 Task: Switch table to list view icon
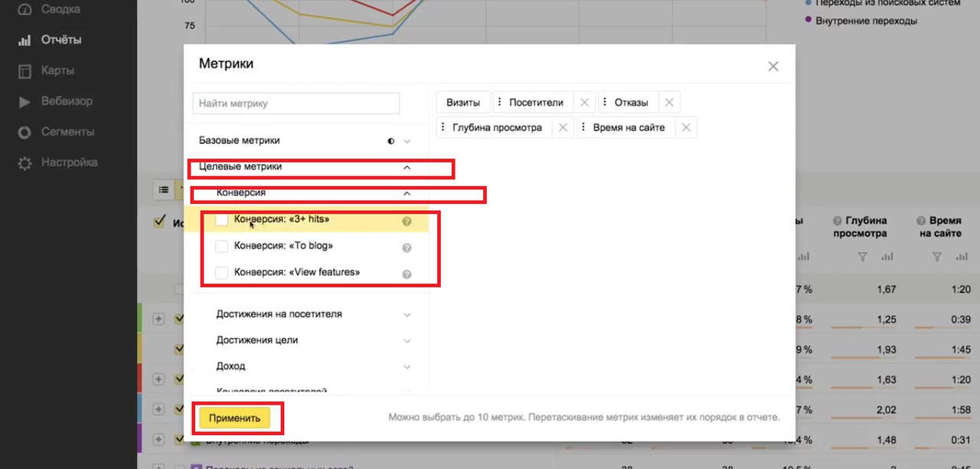164,189
